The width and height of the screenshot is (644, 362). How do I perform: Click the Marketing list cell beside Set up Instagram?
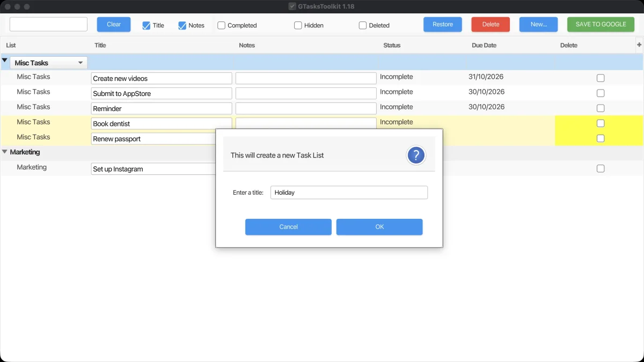pyautogui.click(x=32, y=167)
